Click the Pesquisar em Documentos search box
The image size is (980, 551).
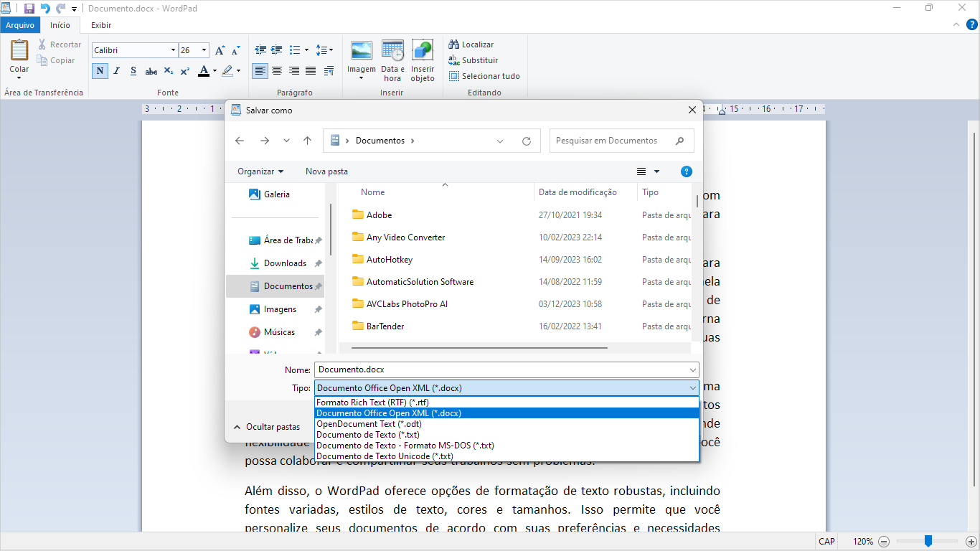[x=621, y=141]
